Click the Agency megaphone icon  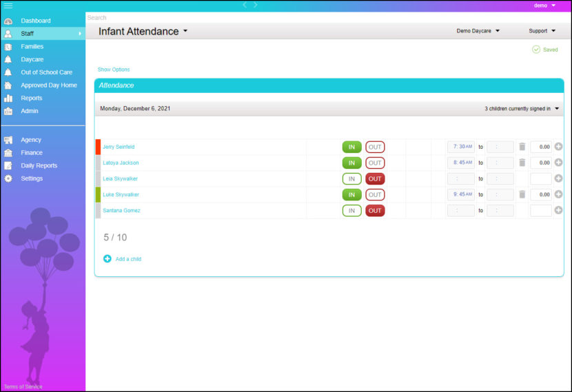[x=8, y=140]
